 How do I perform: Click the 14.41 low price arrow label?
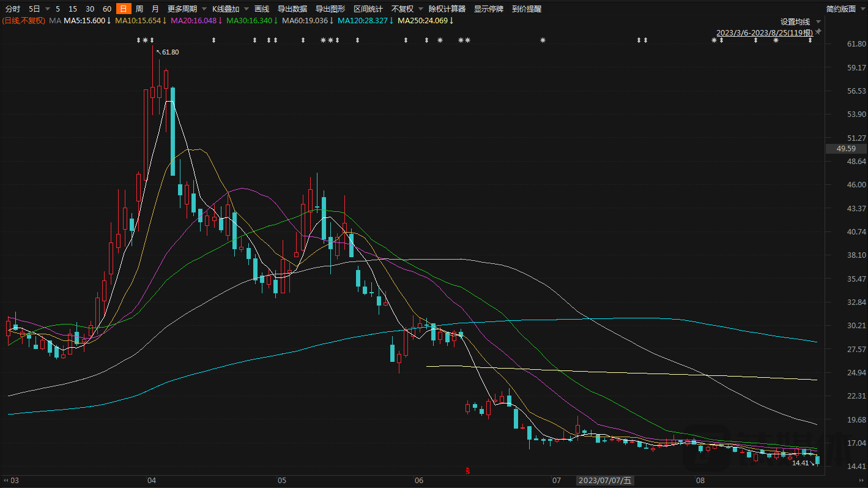point(804,463)
